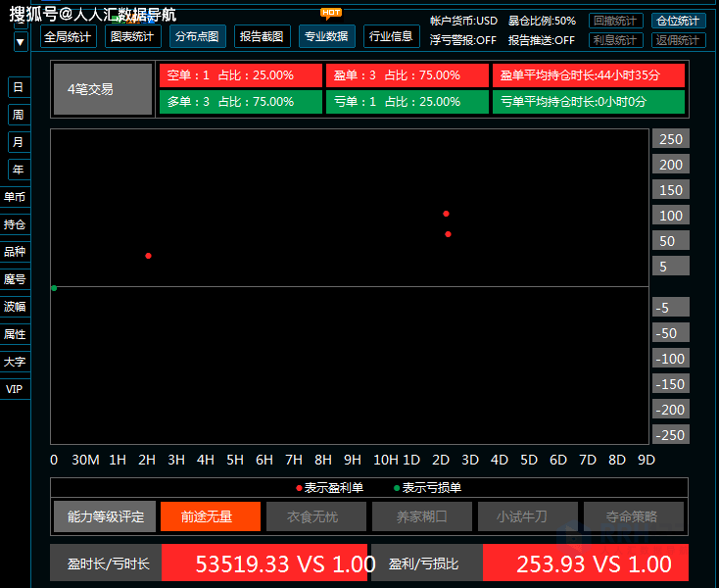Open the dropdown arrow under the title

coord(21,42)
